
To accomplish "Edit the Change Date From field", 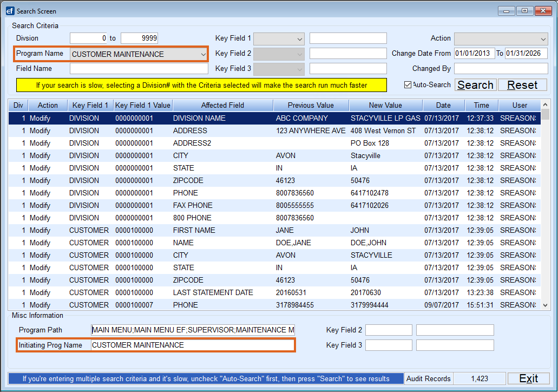I will click(x=474, y=53).
